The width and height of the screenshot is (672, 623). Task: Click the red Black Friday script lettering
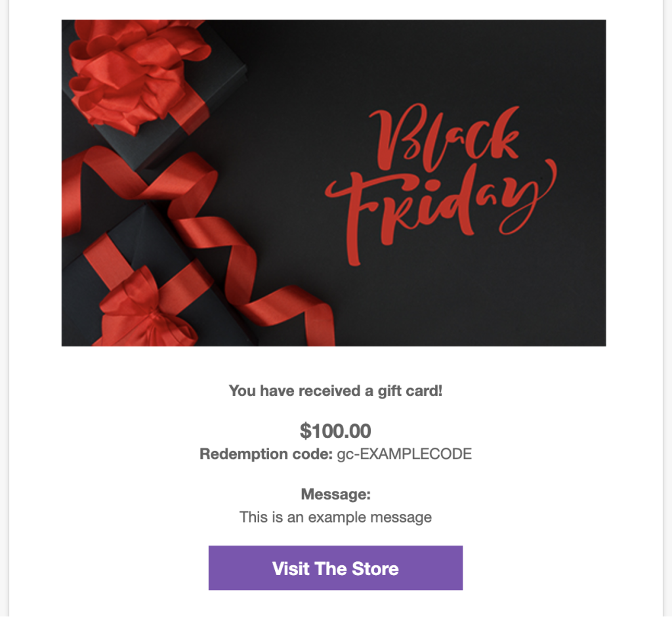440,184
